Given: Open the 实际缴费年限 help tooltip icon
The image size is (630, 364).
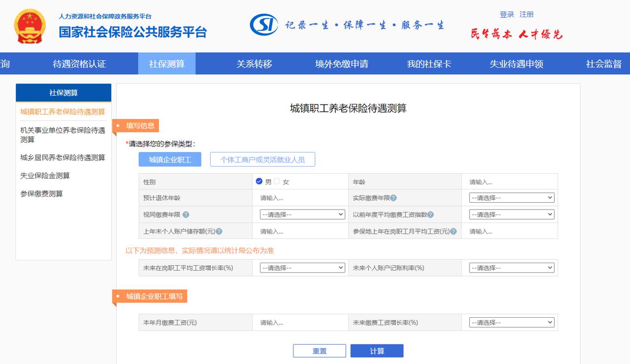Looking at the screenshot, I should click(394, 197).
